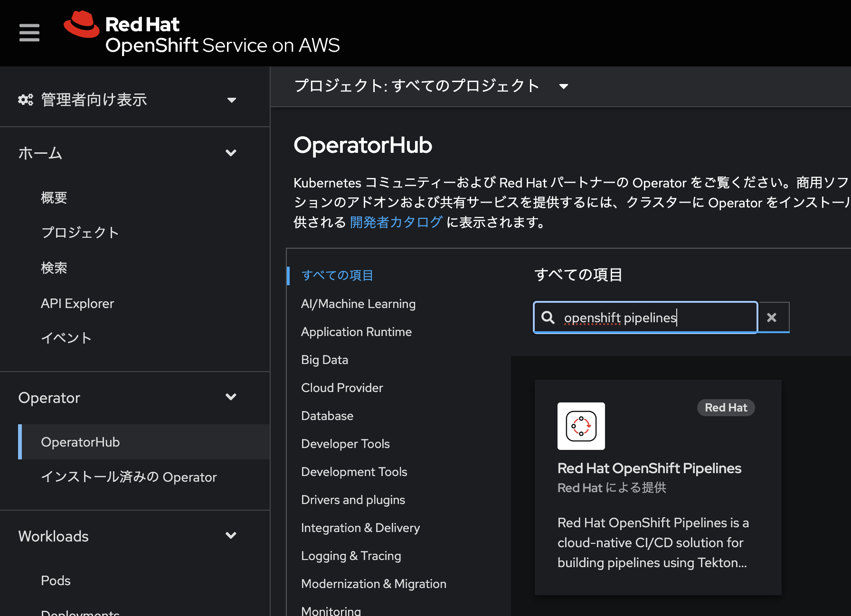This screenshot has width=851, height=616.
Task: Collapse the Operator navigation section
Action: (x=128, y=398)
